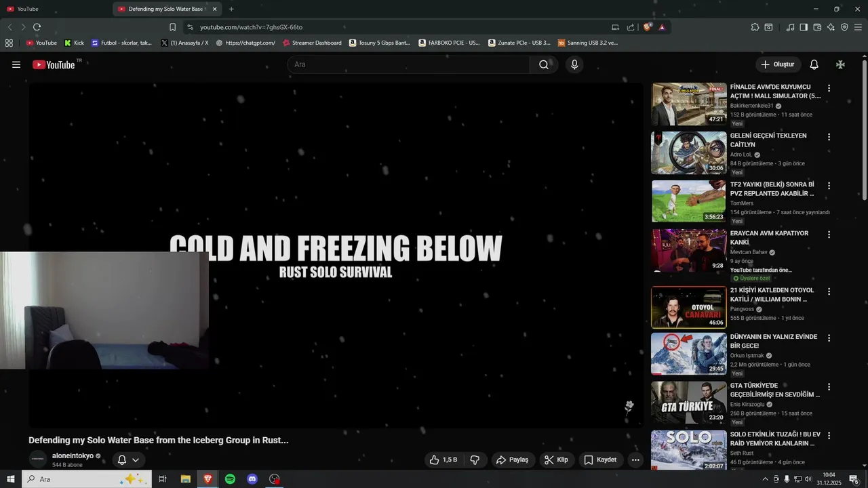
Task: Show hidden system tray icons
Action: [x=766, y=479]
